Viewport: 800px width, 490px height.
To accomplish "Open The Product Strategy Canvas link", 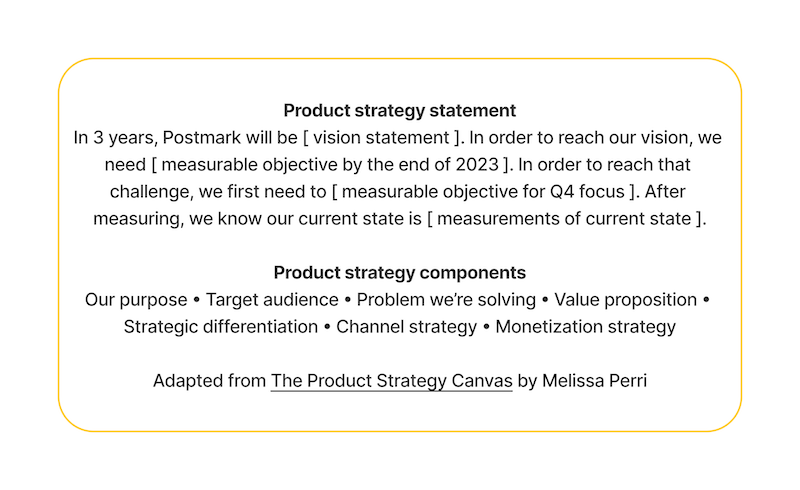I will pos(391,381).
